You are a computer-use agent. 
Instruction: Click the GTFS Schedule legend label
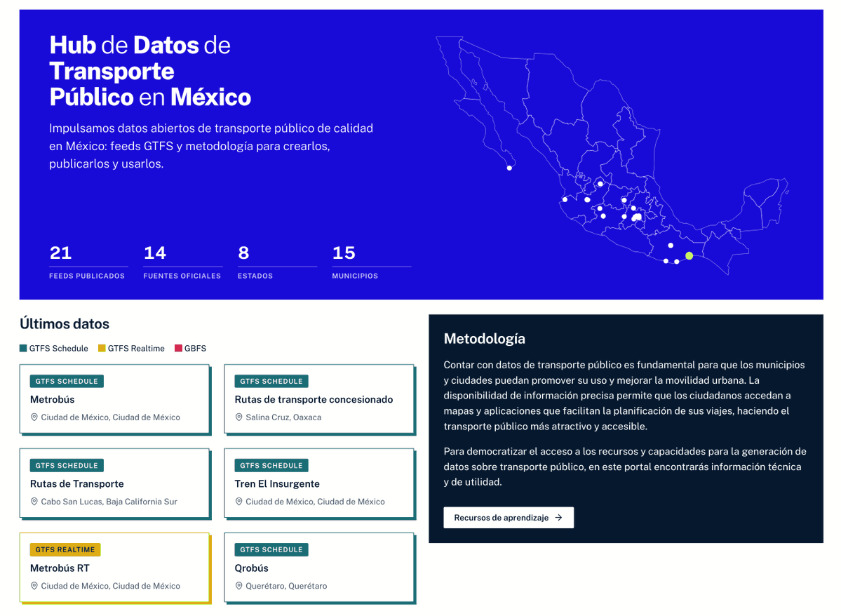(58, 348)
